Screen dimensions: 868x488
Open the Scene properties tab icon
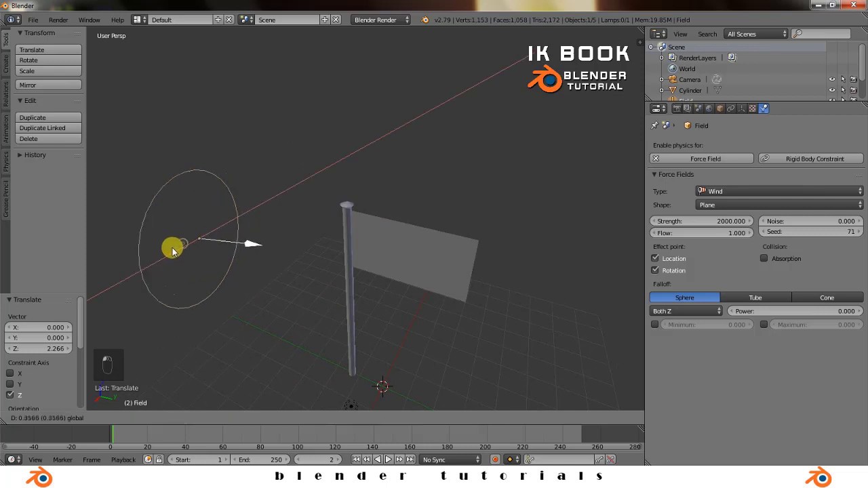click(698, 108)
